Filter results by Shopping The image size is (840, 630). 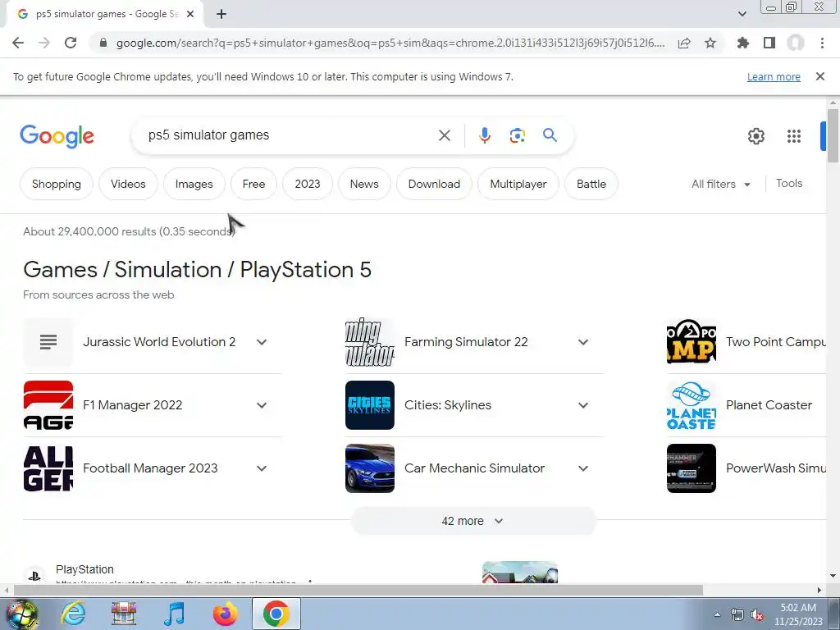(57, 184)
